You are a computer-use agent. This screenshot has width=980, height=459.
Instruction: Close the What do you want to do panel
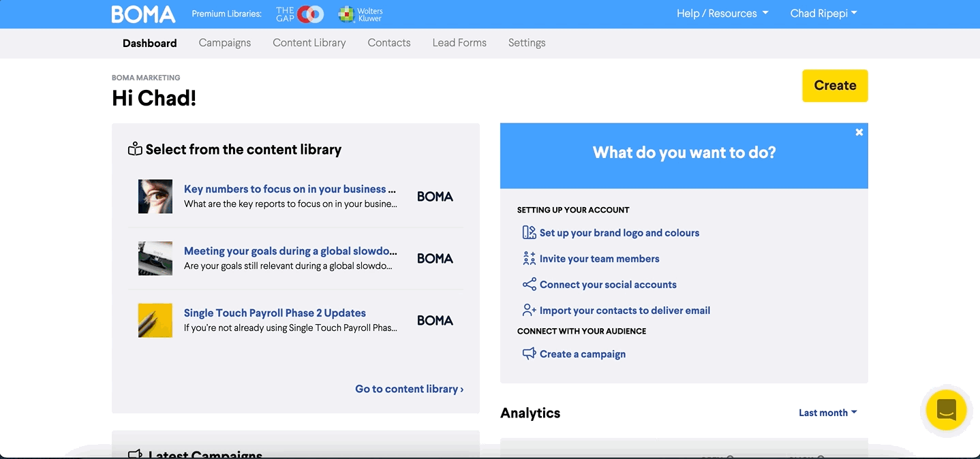tap(859, 132)
